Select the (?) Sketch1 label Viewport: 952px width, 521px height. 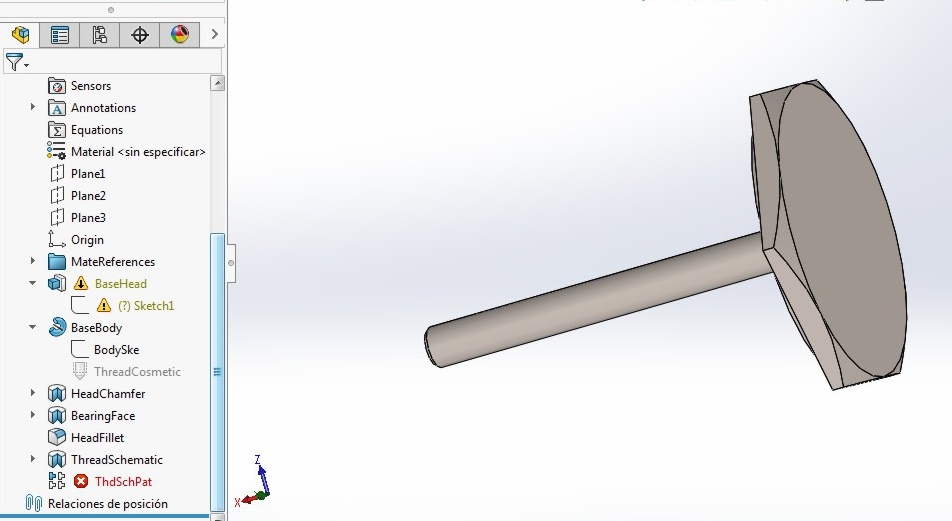tap(146, 305)
